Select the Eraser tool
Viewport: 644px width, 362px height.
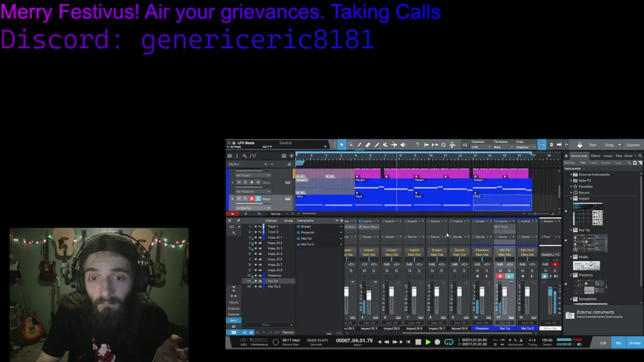(368, 145)
